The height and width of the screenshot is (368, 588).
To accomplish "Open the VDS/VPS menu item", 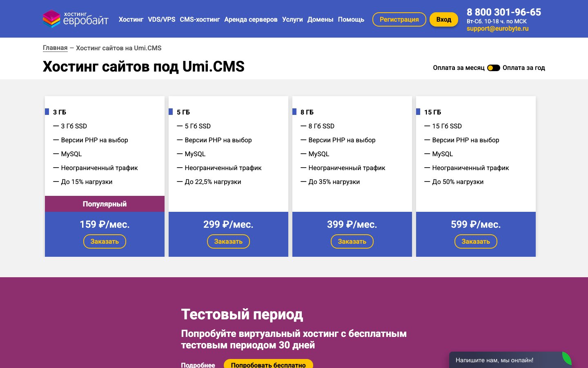I will click(162, 19).
